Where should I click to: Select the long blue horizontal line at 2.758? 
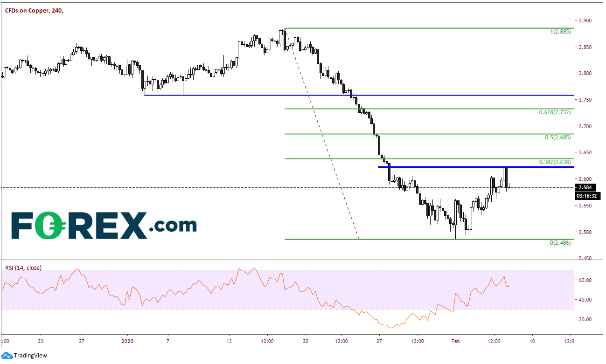point(359,95)
